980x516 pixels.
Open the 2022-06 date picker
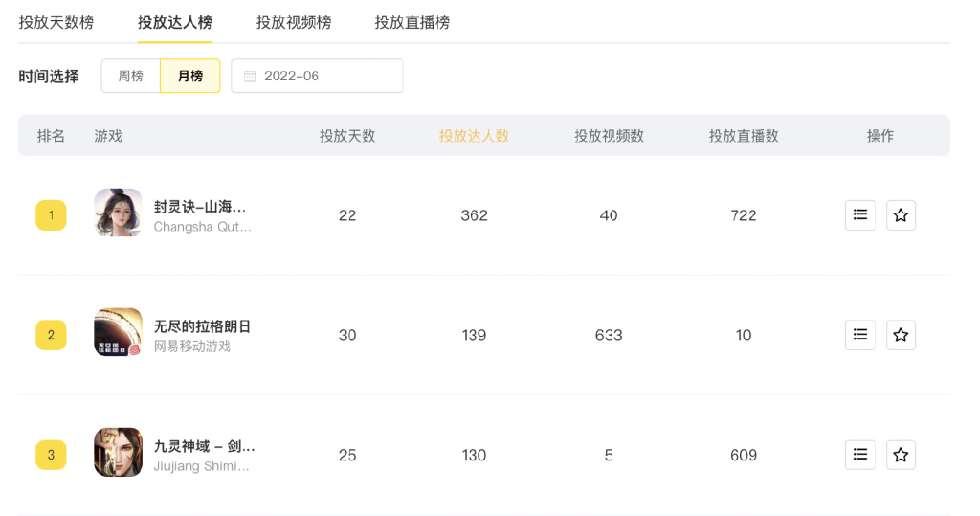click(317, 77)
